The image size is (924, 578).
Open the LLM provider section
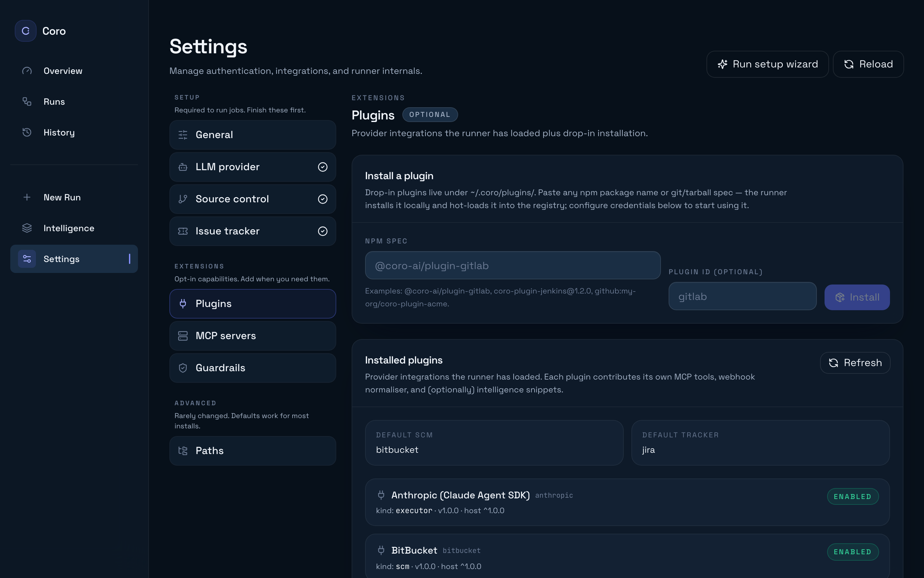253,167
